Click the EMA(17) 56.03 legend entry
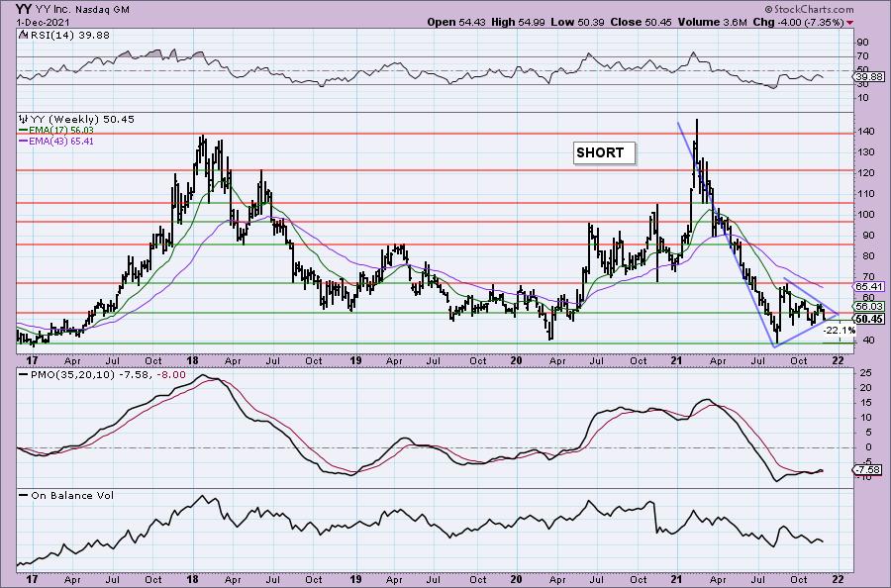 [x=61, y=130]
